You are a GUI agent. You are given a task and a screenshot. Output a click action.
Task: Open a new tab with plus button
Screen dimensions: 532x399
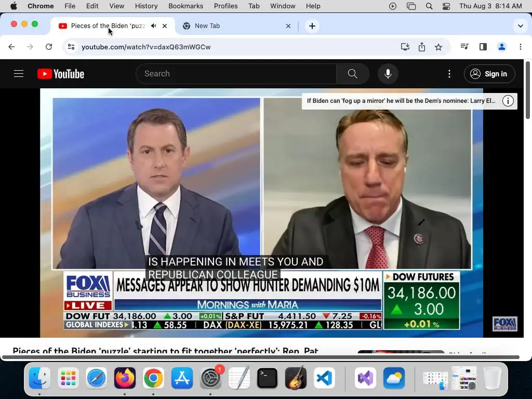click(x=312, y=26)
